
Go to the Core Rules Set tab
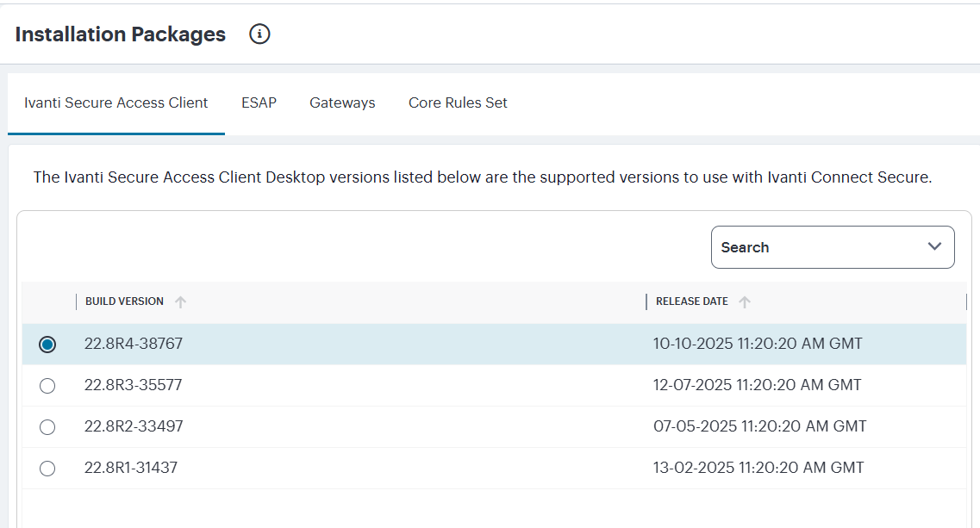(x=458, y=102)
